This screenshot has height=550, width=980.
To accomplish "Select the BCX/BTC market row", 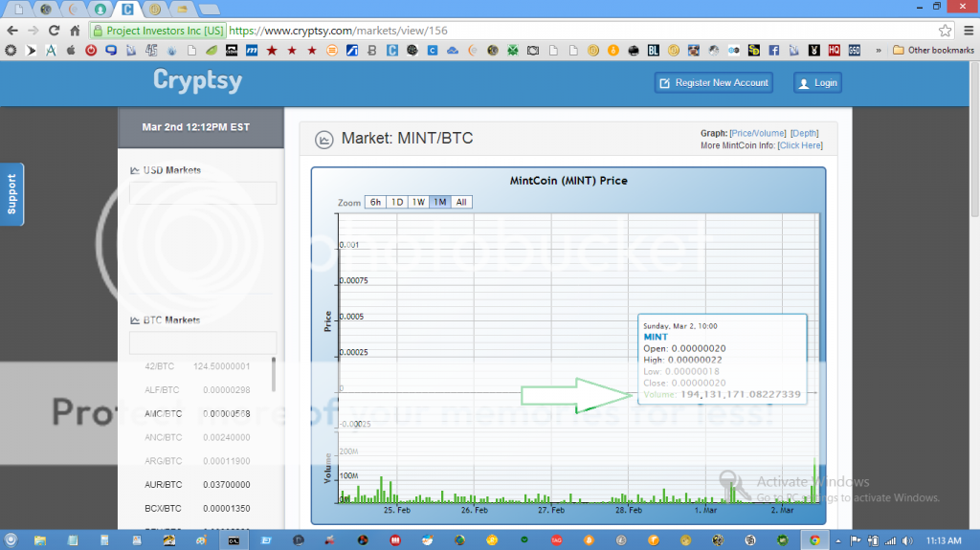I will (x=197, y=508).
